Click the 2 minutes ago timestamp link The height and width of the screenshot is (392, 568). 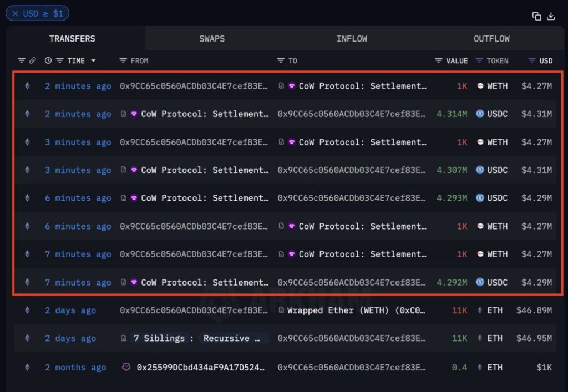click(x=78, y=86)
